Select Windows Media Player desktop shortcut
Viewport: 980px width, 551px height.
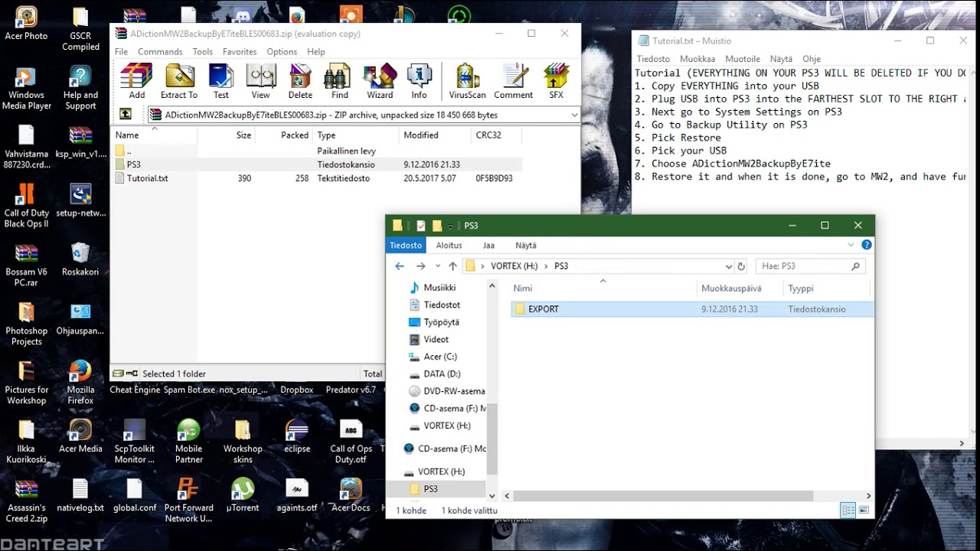coord(26,88)
